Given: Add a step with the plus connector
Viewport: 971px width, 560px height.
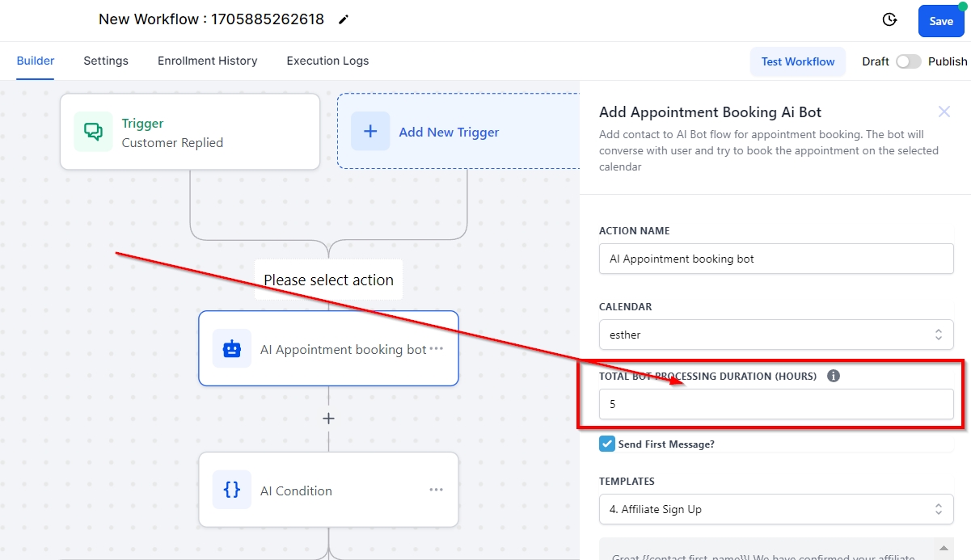Looking at the screenshot, I should coord(328,419).
